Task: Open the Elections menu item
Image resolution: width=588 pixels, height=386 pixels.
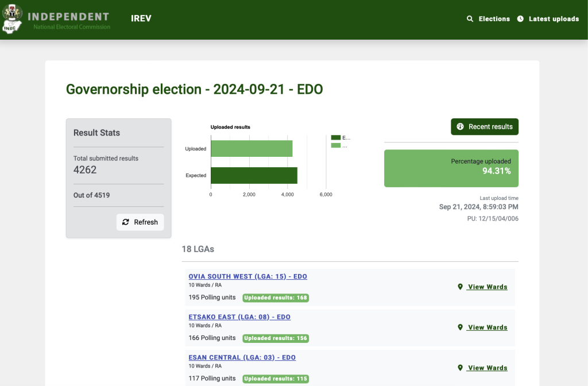Action: [x=494, y=19]
